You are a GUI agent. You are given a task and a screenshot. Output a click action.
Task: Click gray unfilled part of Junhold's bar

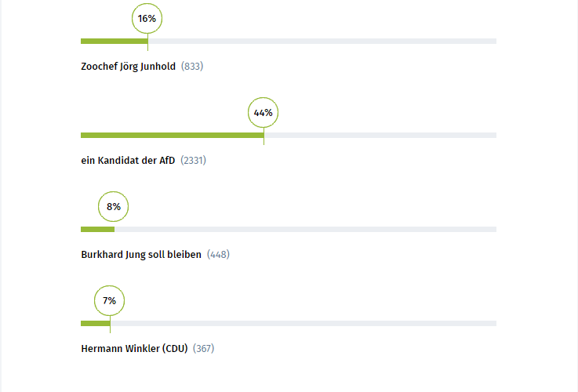(322, 41)
